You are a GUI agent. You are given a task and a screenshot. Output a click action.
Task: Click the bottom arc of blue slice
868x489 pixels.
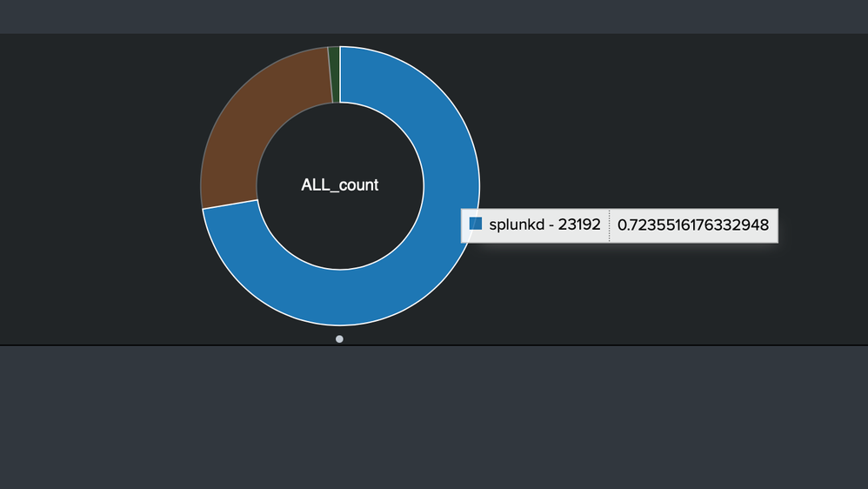click(339, 298)
